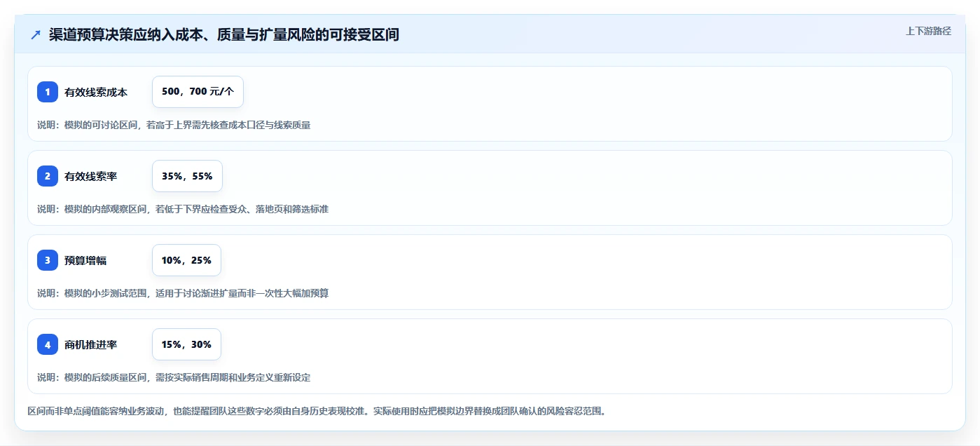The image size is (980, 446).
Task: Click the note about 渐进扩量
Action: [x=183, y=293]
